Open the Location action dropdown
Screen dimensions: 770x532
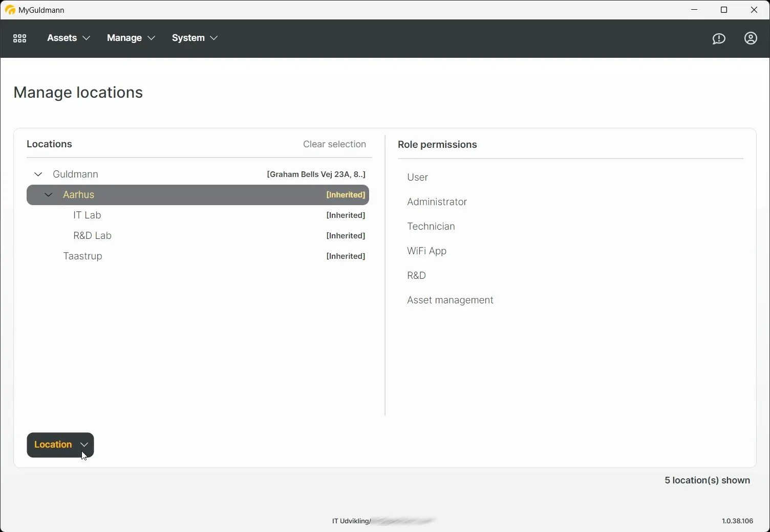click(60, 445)
